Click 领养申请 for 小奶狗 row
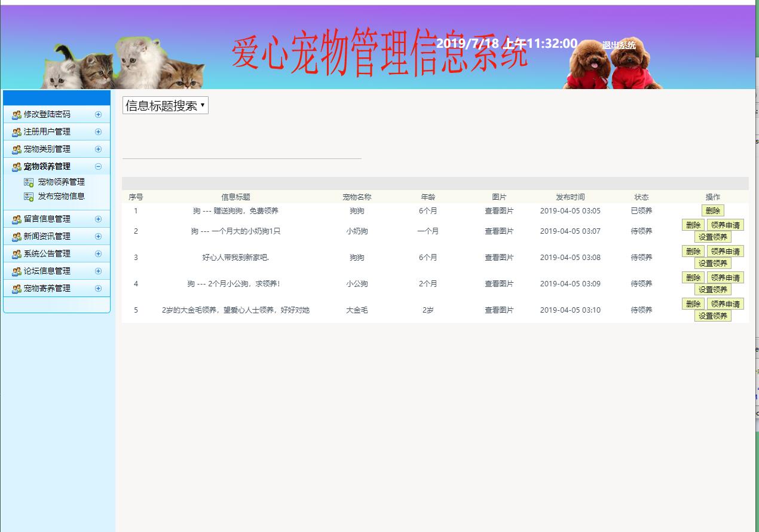Screen dimensions: 759x532 [726, 225]
